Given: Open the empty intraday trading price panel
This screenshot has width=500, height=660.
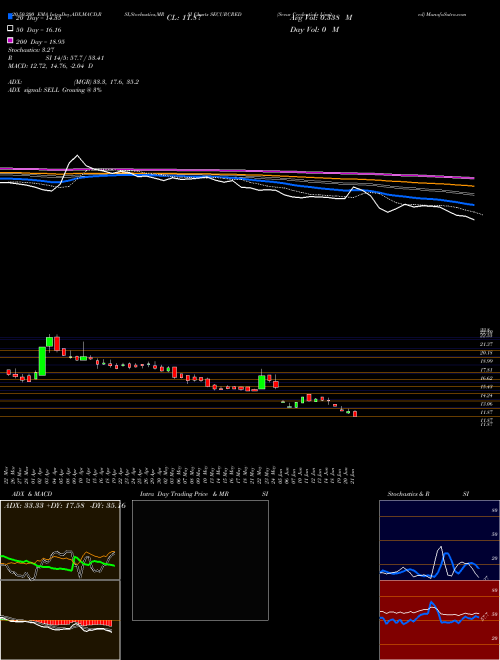Looking at the screenshot, I should click(x=200, y=560).
